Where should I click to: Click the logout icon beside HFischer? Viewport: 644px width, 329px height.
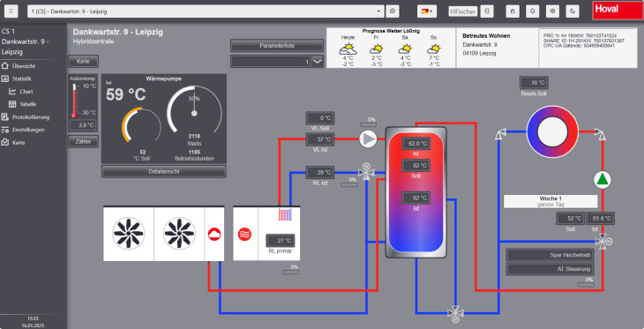(487, 11)
